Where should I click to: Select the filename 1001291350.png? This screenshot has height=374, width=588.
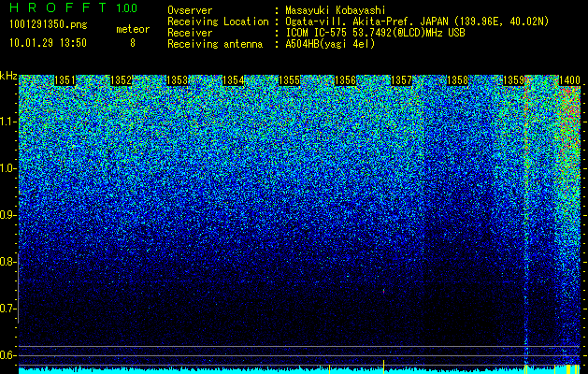point(49,25)
